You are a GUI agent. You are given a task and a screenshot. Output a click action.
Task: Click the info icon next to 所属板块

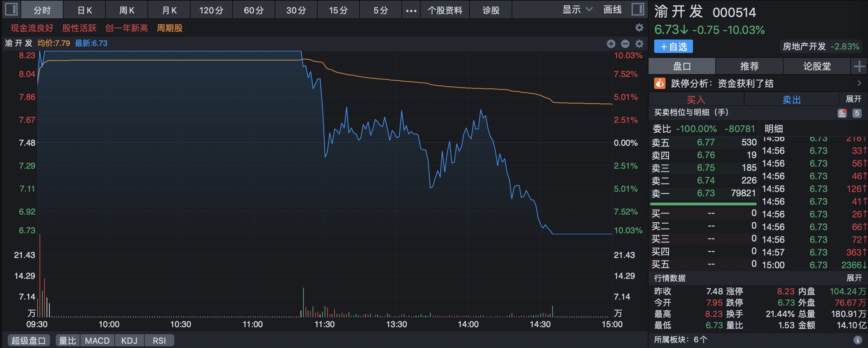857,340
